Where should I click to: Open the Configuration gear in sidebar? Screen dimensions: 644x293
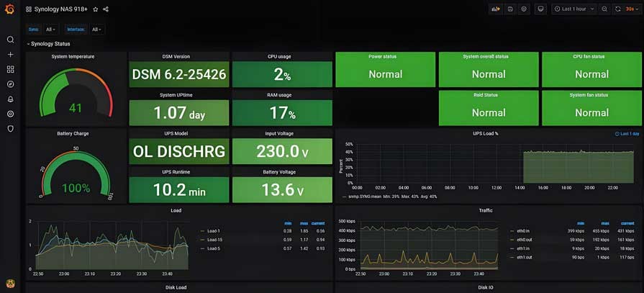(10, 114)
